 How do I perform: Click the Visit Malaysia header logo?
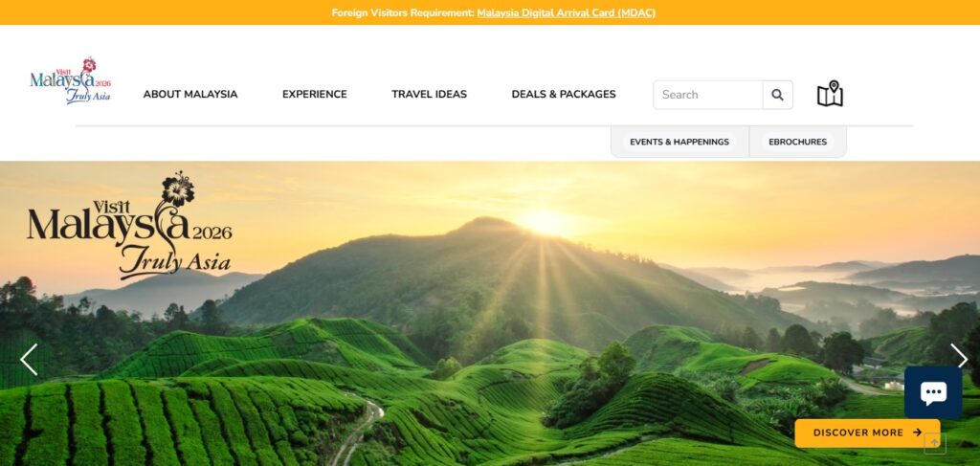(71, 80)
